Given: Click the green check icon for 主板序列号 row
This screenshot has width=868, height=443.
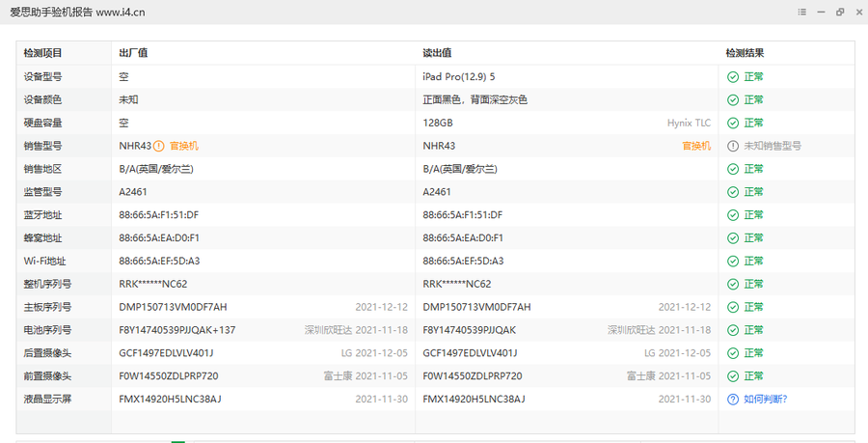Looking at the screenshot, I should [x=733, y=307].
